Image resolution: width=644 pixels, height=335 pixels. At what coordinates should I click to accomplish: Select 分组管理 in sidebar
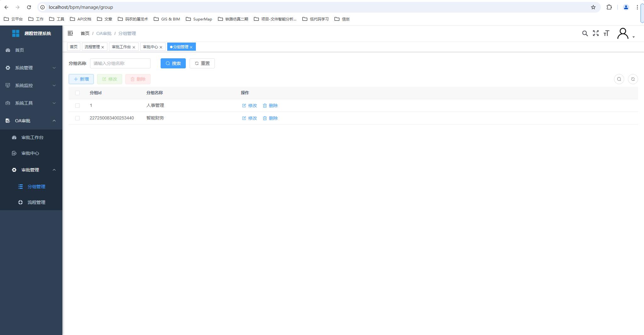coord(31,187)
